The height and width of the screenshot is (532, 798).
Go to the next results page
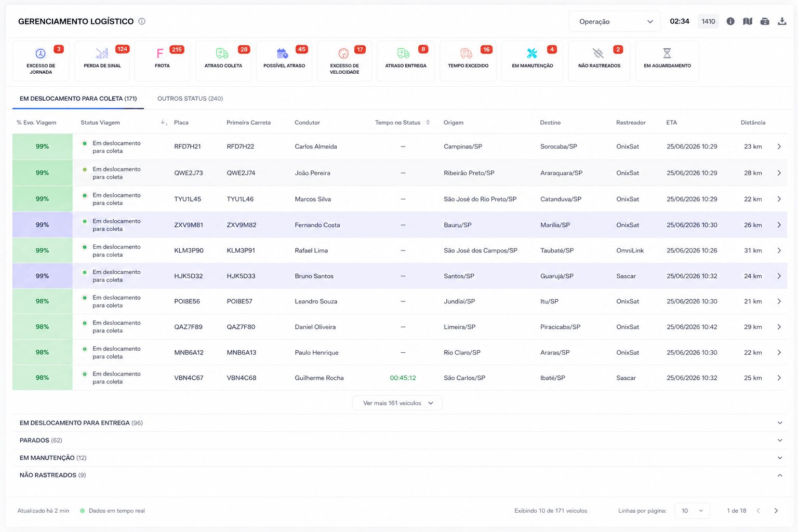pyautogui.click(x=776, y=511)
